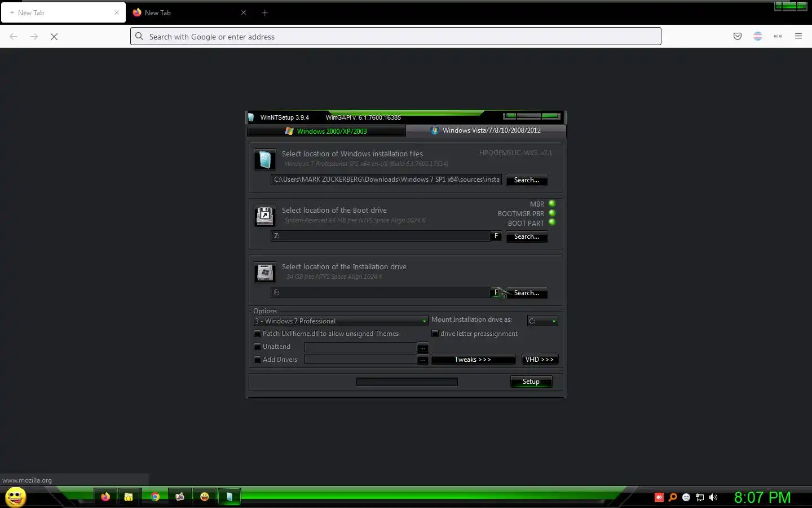812x508 pixels.
Task: Click the 8:07 PM clock
Action: [x=762, y=497]
